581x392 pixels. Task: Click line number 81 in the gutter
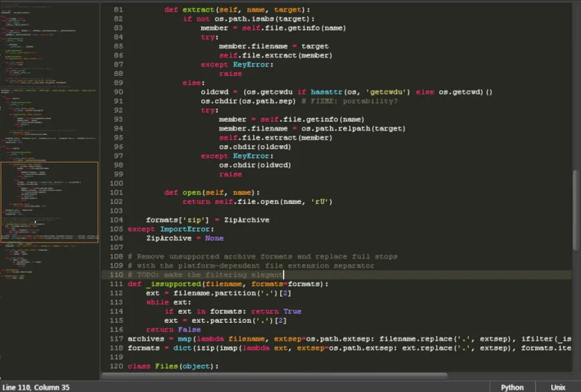point(118,10)
